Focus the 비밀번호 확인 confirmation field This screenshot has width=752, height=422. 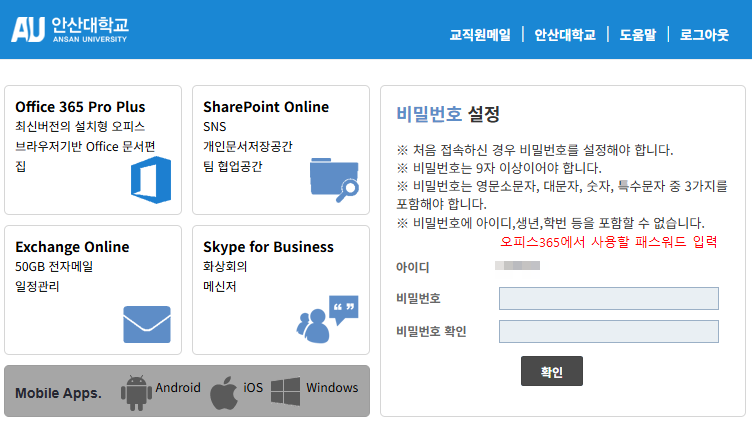pyautogui.click(x=608, y=331)
